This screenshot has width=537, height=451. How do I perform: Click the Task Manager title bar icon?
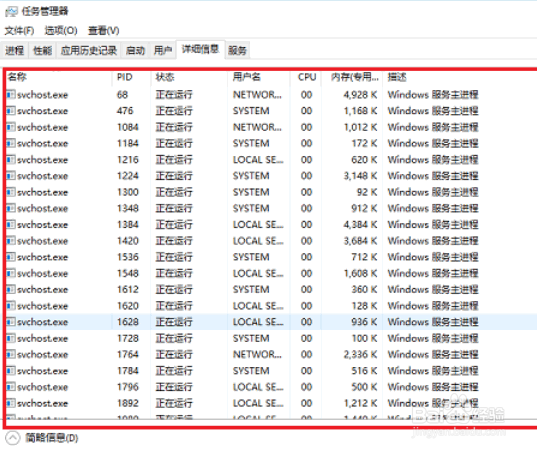pos(11,12)
